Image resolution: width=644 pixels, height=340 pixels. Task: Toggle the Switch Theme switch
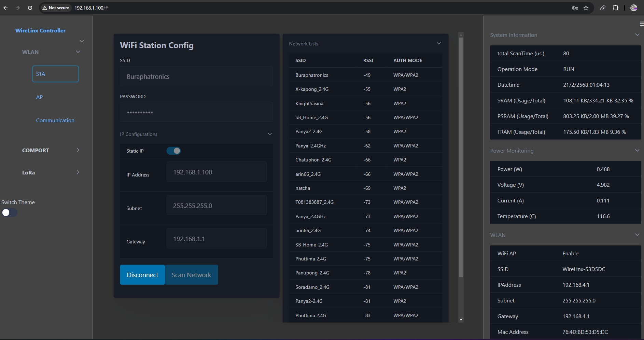pos(9,213)
